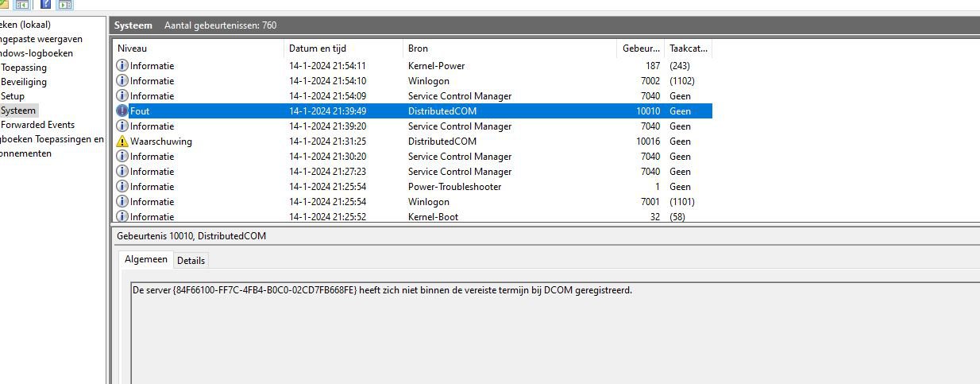Open the Forwarded Events log
Image resolution: width=980 pixels, height=384 pixels.
pyautogui.click(x=38, y=125)
